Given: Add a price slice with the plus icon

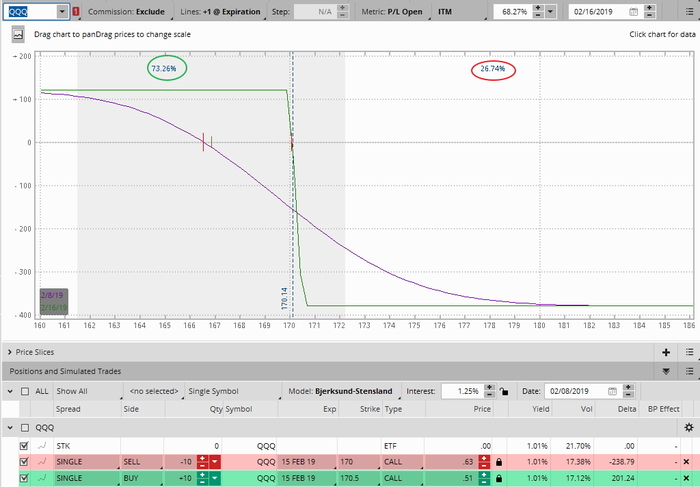Looking at the screenshot, I should 666,352.
